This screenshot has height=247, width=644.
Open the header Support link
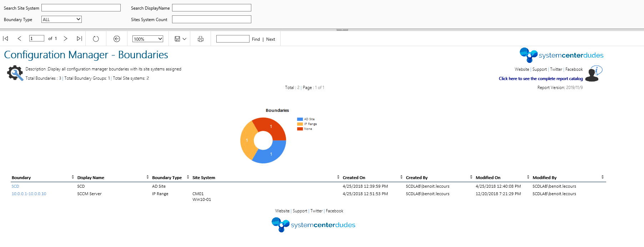point(539,69)
